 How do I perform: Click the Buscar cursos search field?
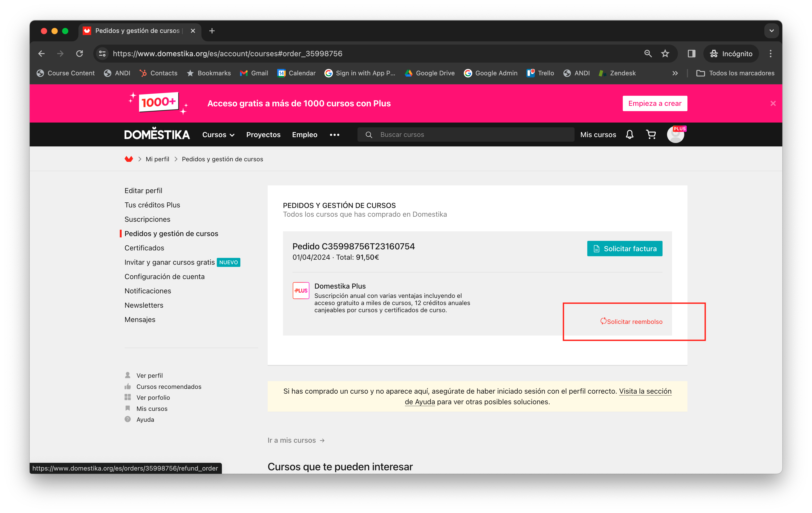[x=472, y=135]
